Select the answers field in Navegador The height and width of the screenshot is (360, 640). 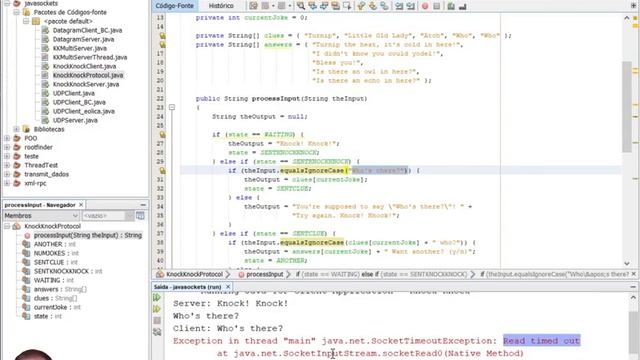coord(60,289)
